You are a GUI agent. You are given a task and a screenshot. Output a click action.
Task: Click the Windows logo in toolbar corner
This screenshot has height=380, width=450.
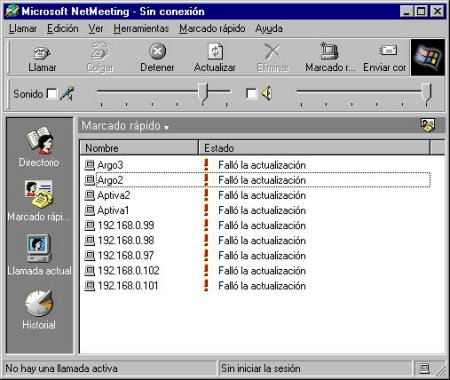point(428,57)
